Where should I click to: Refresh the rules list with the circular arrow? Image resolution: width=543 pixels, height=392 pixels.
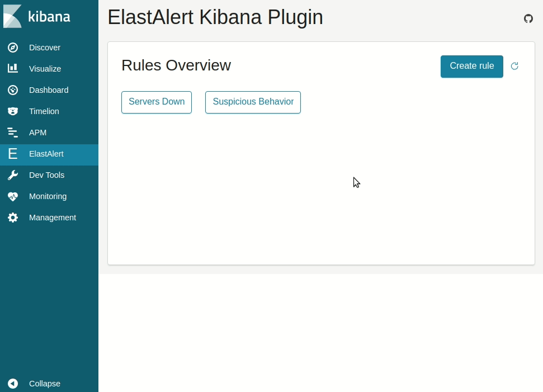[x=514, y=66]
